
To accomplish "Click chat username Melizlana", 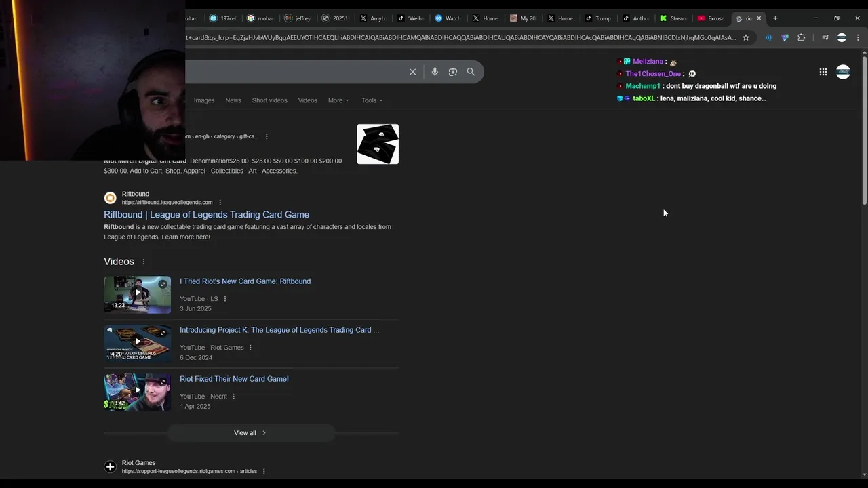I will (648, 62).
